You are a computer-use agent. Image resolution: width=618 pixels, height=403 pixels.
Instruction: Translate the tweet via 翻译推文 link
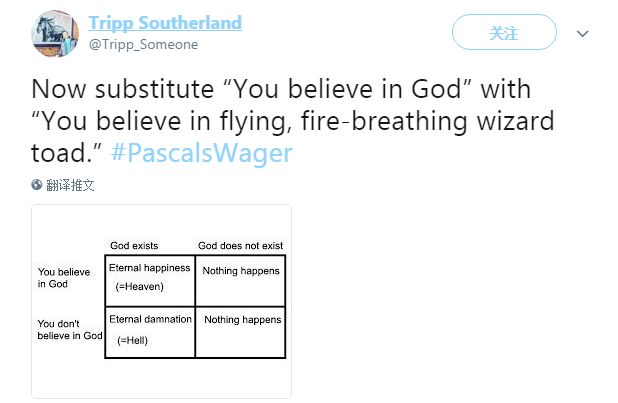(x=70, y=185)
